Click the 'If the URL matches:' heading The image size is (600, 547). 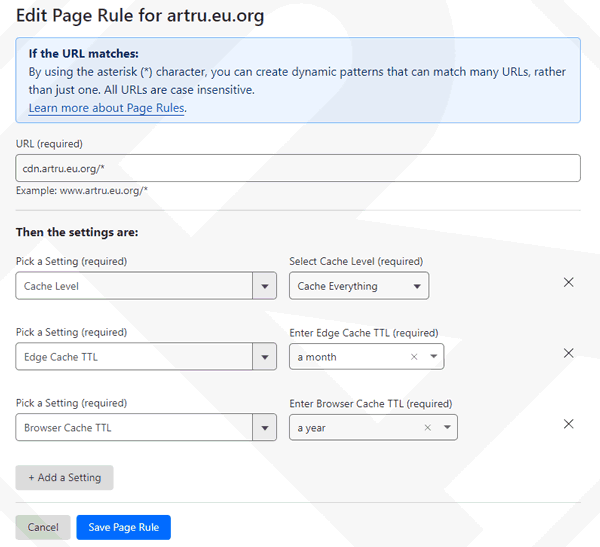pyautogui.click(x=83, y=54)
